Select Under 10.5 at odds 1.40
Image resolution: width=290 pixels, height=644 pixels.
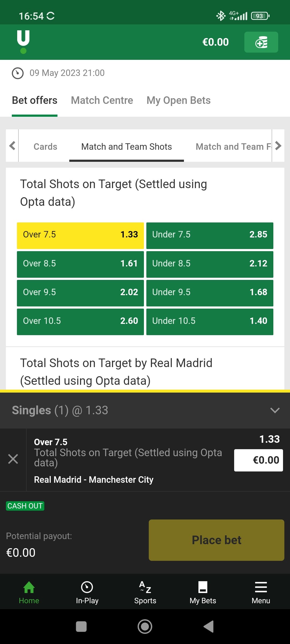click(210, 321)
